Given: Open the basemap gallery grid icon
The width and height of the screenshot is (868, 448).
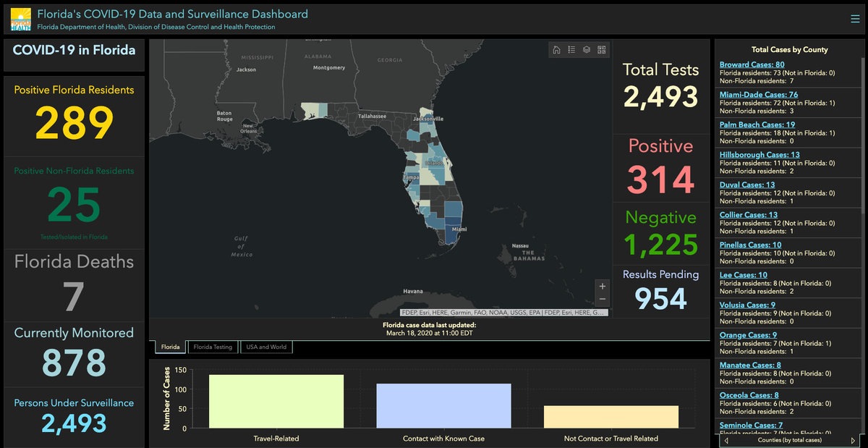Looking at the screenshot, I should [x=602, y=50].
